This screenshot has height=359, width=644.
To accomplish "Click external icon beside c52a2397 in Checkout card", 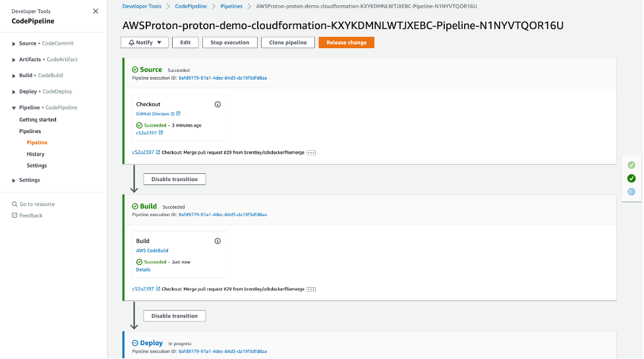I will (161, 132).
